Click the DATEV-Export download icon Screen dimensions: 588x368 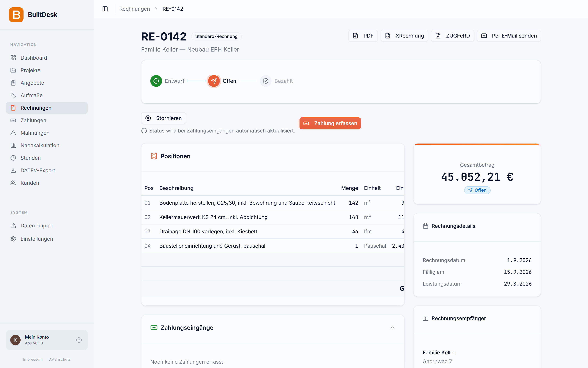point(13,170)
